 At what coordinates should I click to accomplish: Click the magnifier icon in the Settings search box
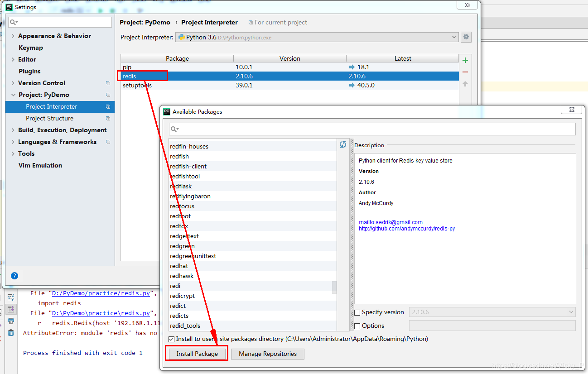[14, 22]
